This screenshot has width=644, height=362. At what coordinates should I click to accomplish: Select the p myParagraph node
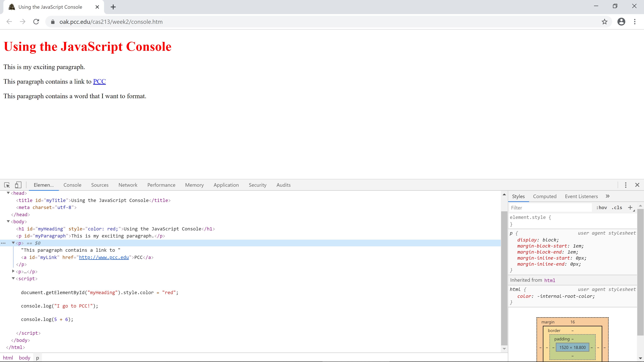click(91, 236)
